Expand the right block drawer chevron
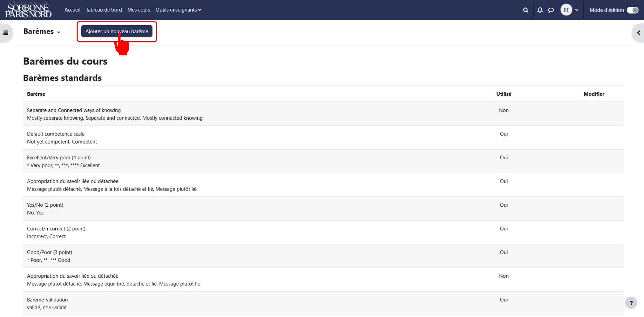This screenshot has height=317, width=644. point(639,33)
